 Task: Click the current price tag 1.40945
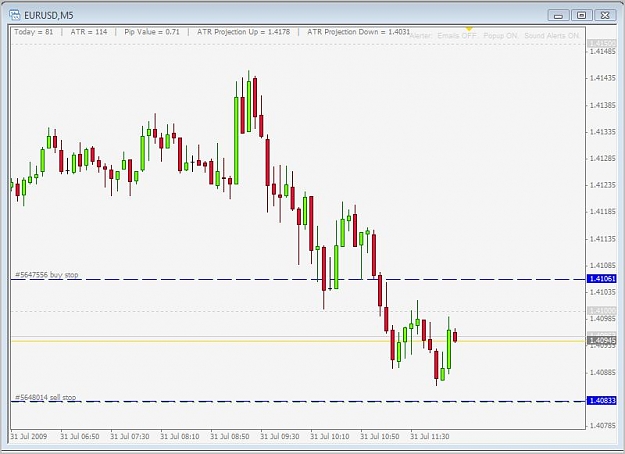pos(602,340)
